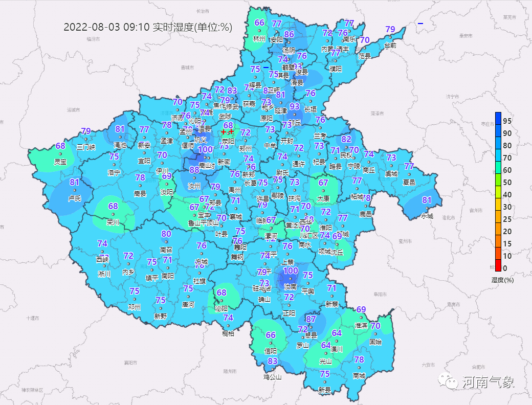
Task: Click the 汝州 city label
Action: (x=194, y=186)
